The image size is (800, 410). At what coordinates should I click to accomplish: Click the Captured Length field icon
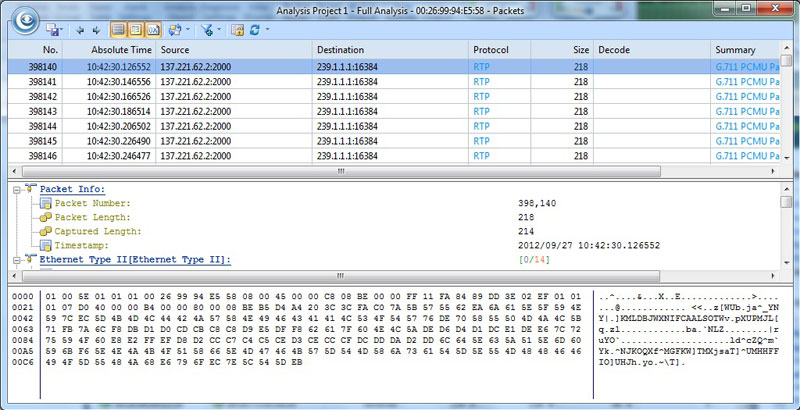click(x=45, y=231)
